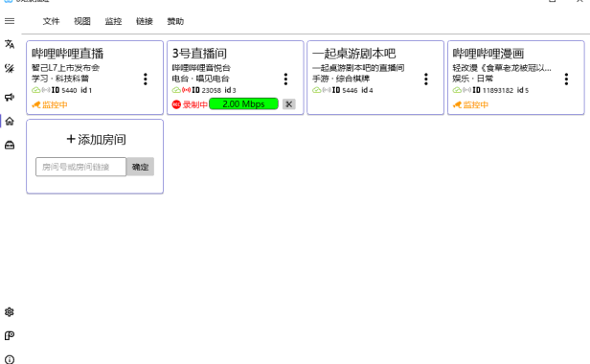Open options menu for 哔哩哔哩漫画 card

click(x=566, y=80)
